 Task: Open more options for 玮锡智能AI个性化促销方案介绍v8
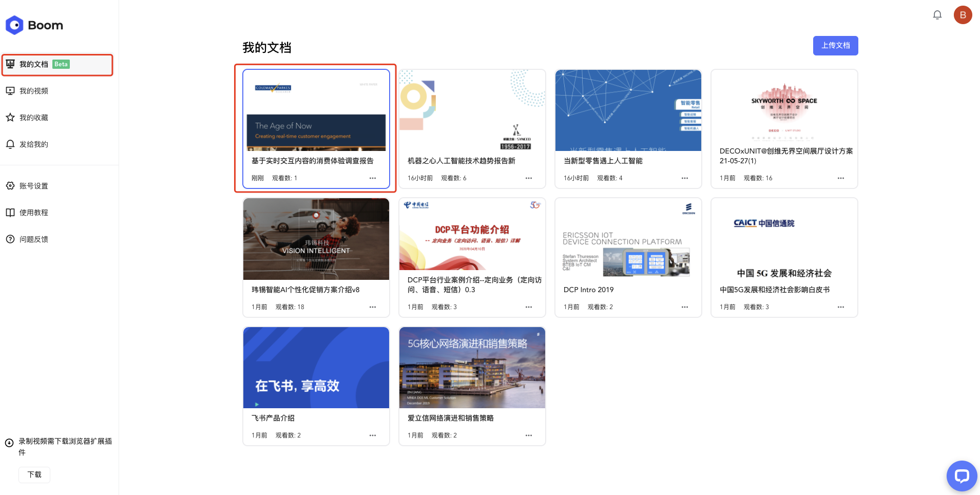(x=373, y=307)
